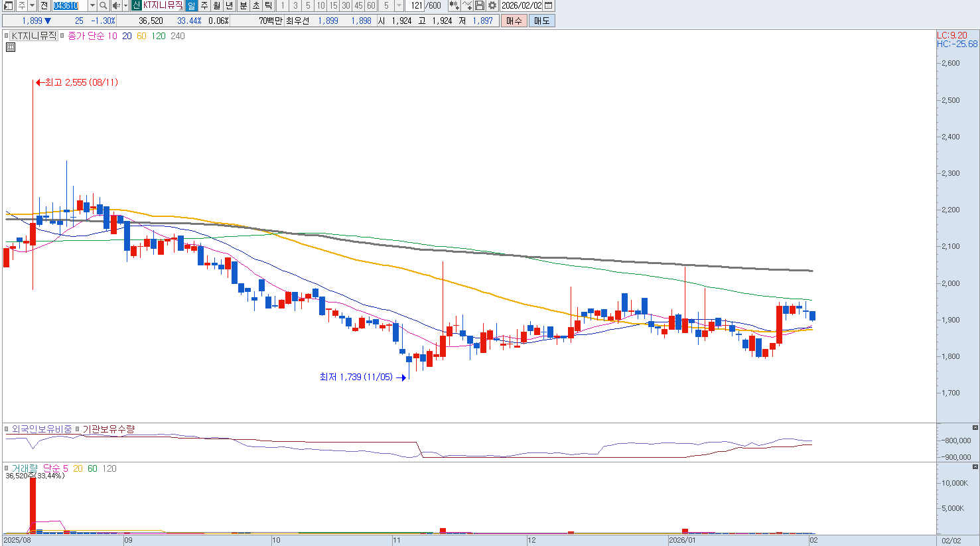
Task: Click the candlestick chart type icon
Action: 454,5
